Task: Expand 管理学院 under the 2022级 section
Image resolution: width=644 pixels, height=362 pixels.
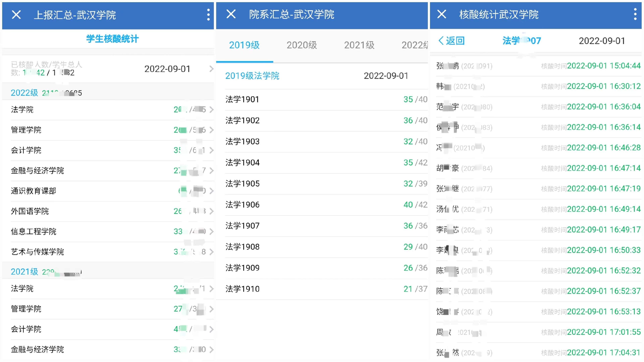Action: coord(211,130)
